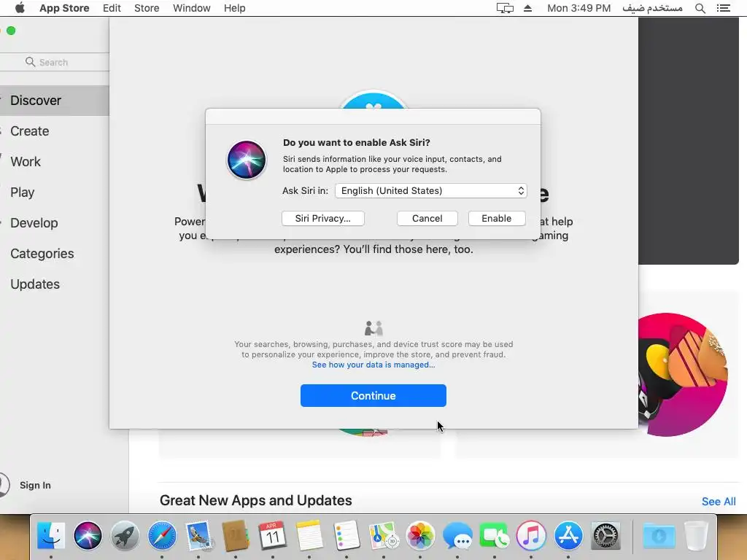Open Spotlight search magnifier in menu bar
Image resolution: width=747 pixels, height=560 pixels.
(x=700, y=8)
